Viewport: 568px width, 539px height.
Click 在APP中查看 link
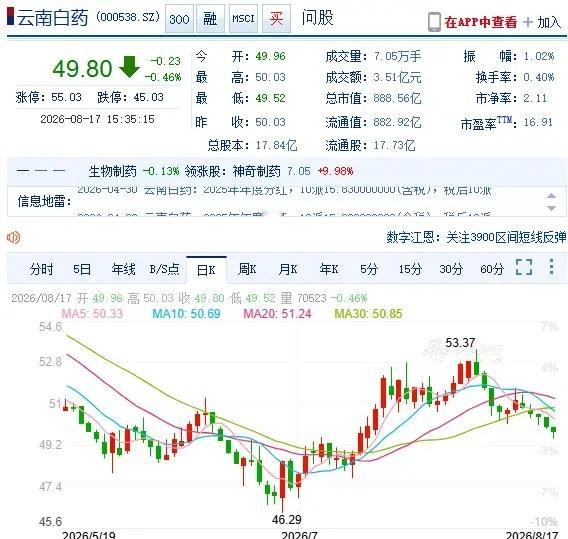pyautogui.click(x=481, y=22)
